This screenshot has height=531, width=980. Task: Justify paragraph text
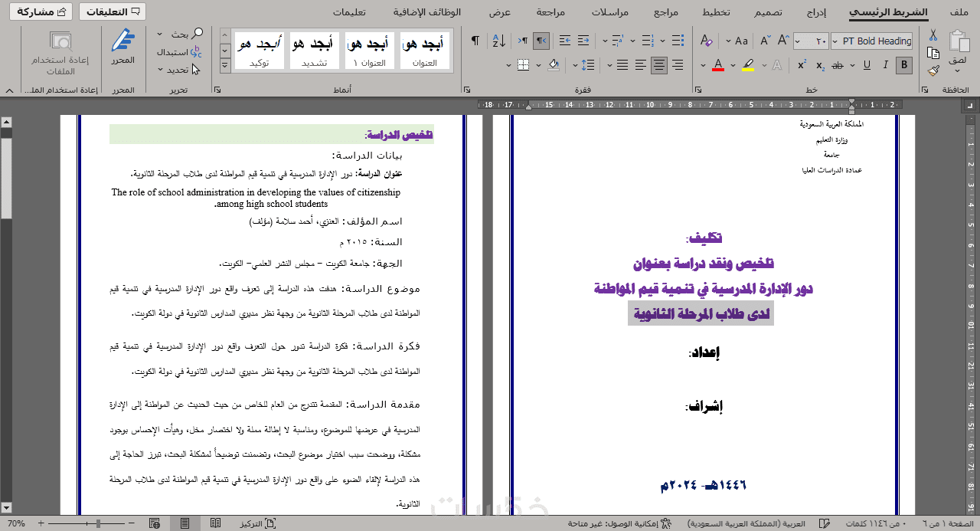tap(621, 65)
